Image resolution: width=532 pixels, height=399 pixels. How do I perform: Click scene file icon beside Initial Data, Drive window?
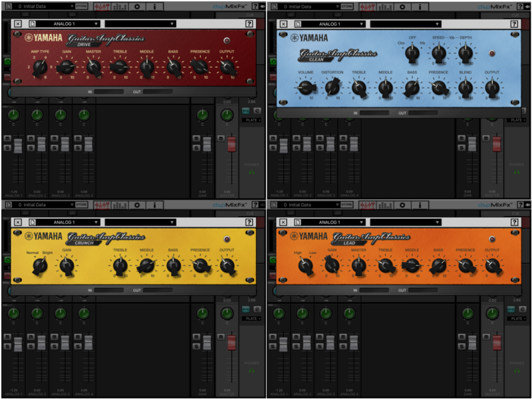point(9,6)
